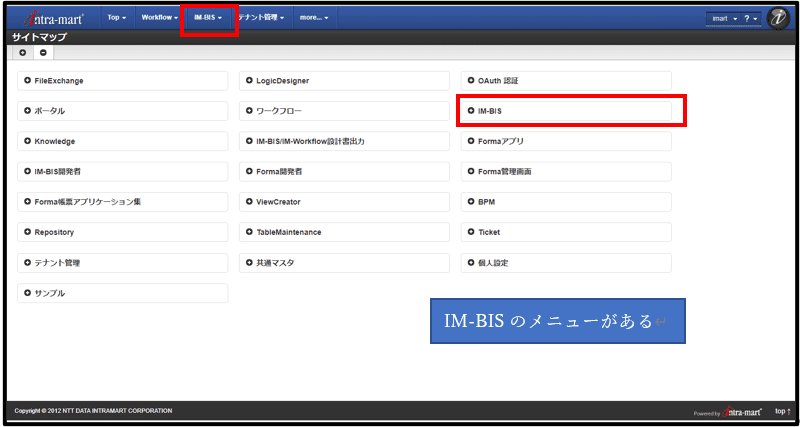Viewport: 800px width, 427px height.
Task: Expand the IM-BIS/IM-Workflow設計書出力 category
Action: click(344, 141)
